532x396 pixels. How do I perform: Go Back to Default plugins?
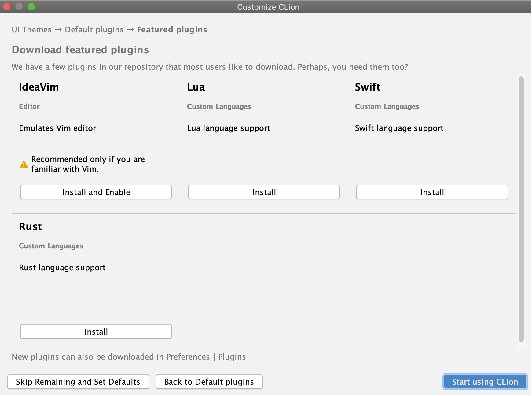pos(209,382)
